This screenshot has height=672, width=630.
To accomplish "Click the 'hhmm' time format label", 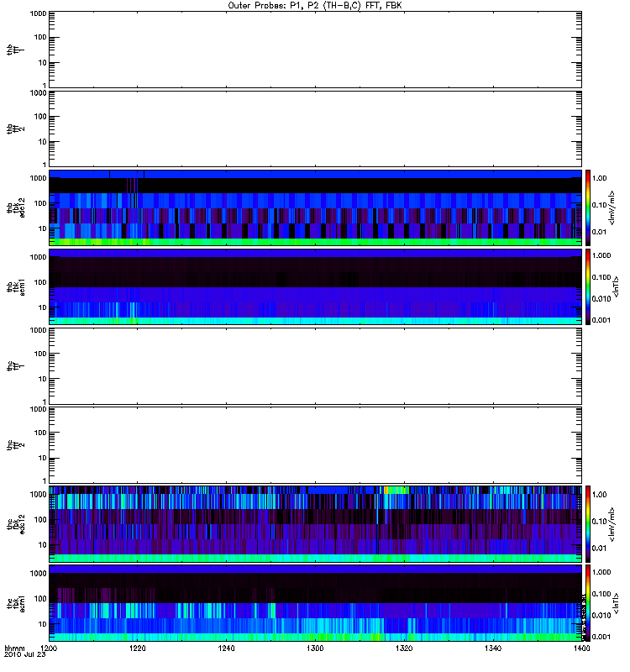I will pyautogui.click(x=14, y=648).
